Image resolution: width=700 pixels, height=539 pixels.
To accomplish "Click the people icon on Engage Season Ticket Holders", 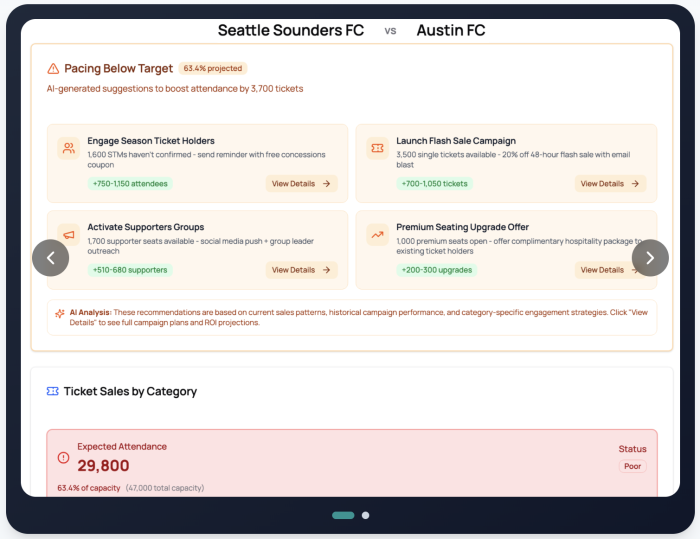I will click(x=68, y=148).
